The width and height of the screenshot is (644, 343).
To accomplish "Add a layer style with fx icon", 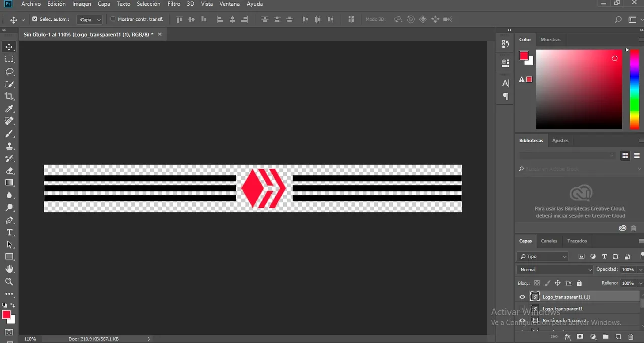I will 568,337.
